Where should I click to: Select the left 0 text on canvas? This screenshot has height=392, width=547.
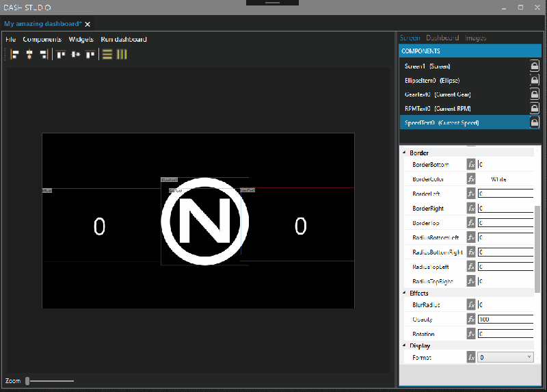[x=99, y=226]
